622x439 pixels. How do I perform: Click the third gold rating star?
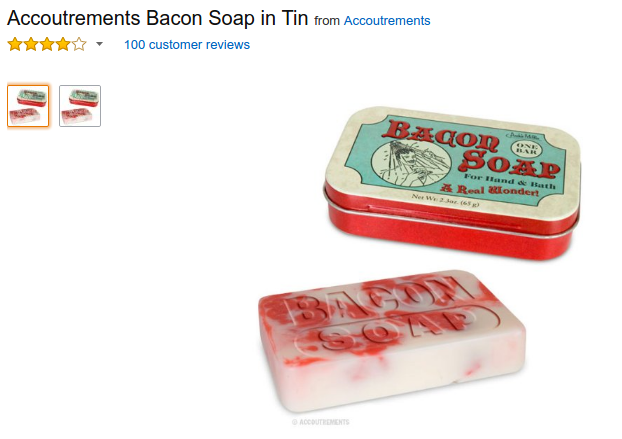point(47,44)
